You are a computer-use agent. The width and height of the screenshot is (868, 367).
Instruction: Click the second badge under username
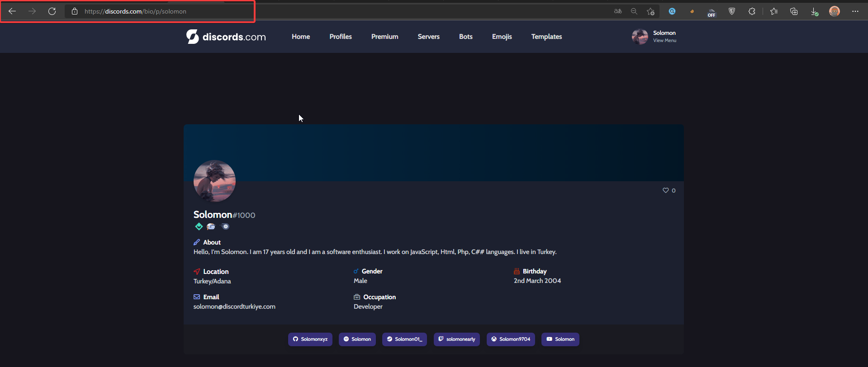211,226
